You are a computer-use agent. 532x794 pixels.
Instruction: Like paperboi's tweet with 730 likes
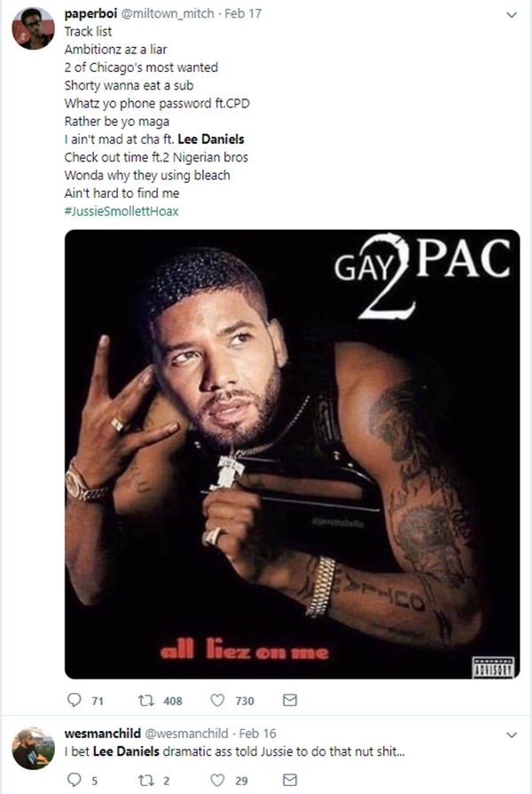pyautogui.click(x=217, y=701)
